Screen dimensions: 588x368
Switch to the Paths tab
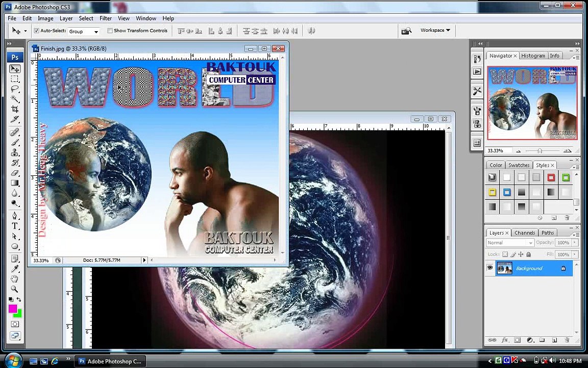[x=548, y=233]
